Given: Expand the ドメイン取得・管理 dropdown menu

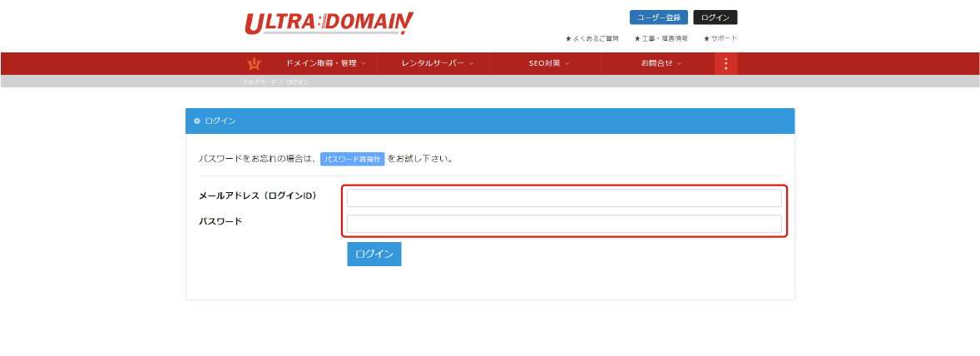Looking at the screenshot, I should coord(325,63).
